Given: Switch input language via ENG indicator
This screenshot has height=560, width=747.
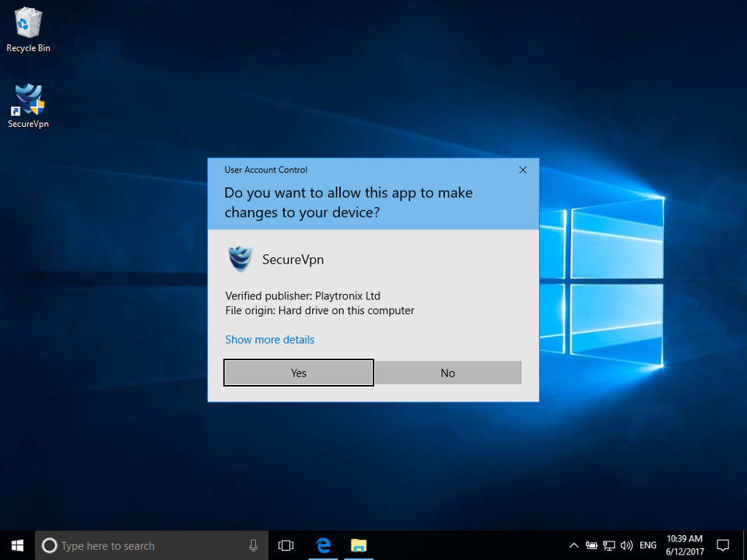Looking at the screenshot, I should [648, 545].
